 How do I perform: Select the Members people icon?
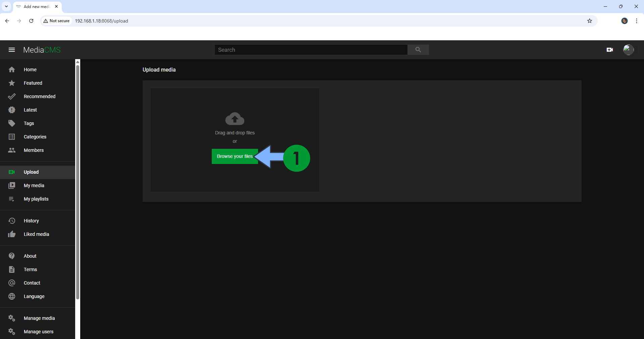coord(12,150)
